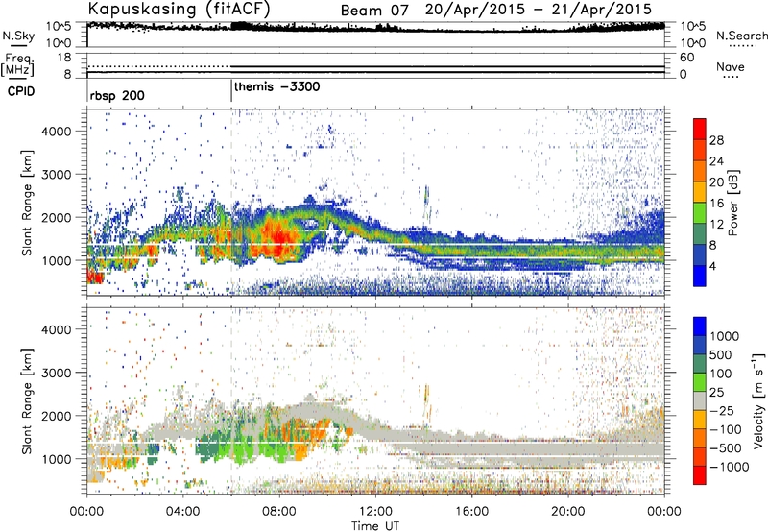The height and width of the screenshot is (532, 768).
Task: Pick the yellow 16-20 dB Power colorbar segment
Action: [x=700, y=191]
